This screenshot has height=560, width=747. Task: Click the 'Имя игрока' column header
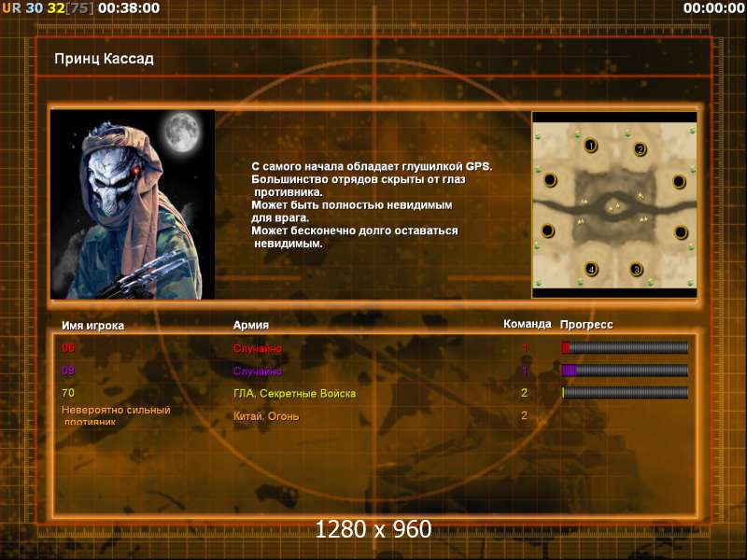(x=92, y=326)
